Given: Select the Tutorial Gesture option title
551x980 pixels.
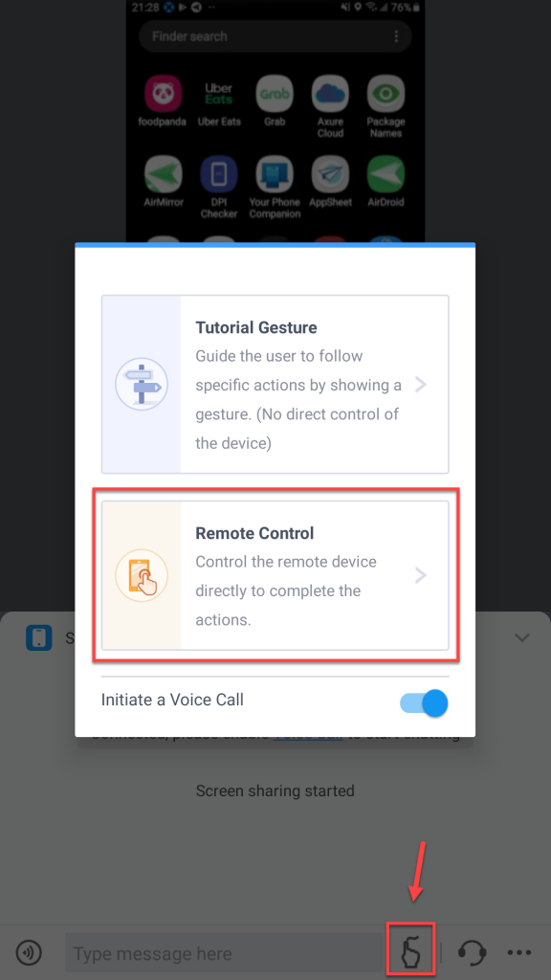Looking at the screenshot, I should pyautogui.click(x=256, y=327).
